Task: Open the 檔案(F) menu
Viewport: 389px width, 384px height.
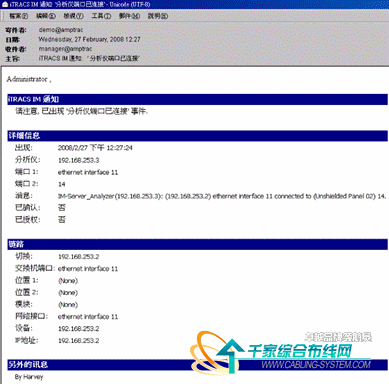Action: point(18,16)
